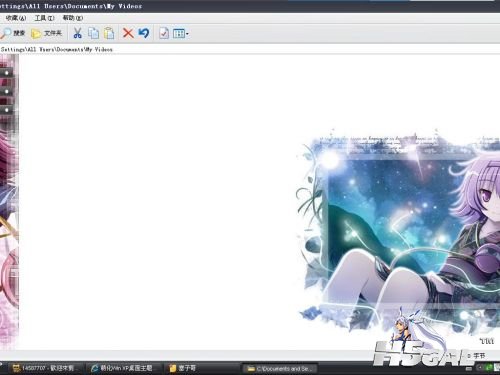Viewport: 500px width, 375px height.
Task: Open Properties via the checkmark page icon
Action: point(164,33)
